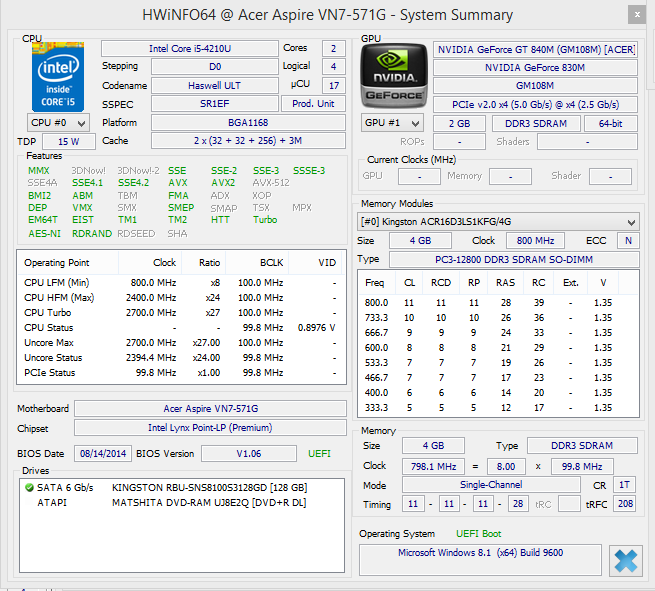Click the Intel Lynx Point-LP chipset field

click(211, 428)
